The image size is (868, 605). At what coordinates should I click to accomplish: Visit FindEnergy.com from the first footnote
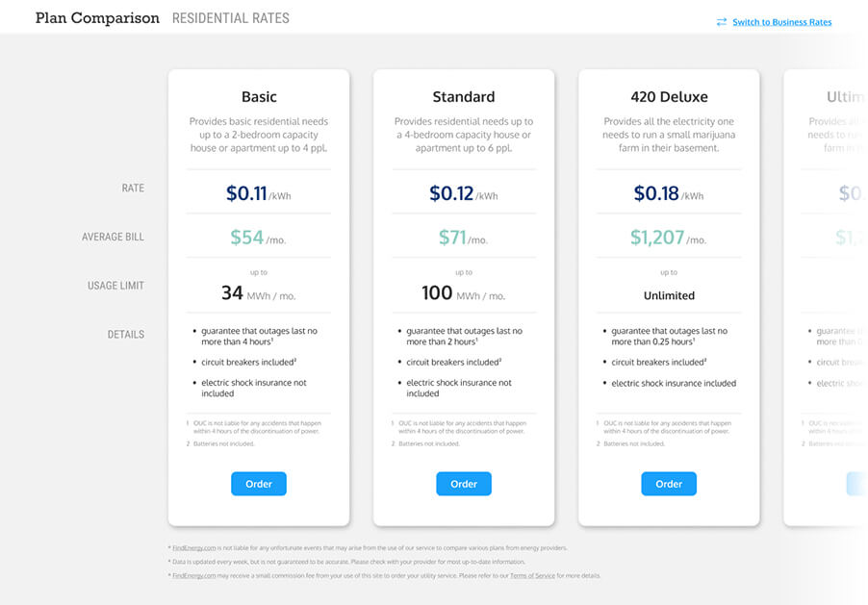point(192,546)
